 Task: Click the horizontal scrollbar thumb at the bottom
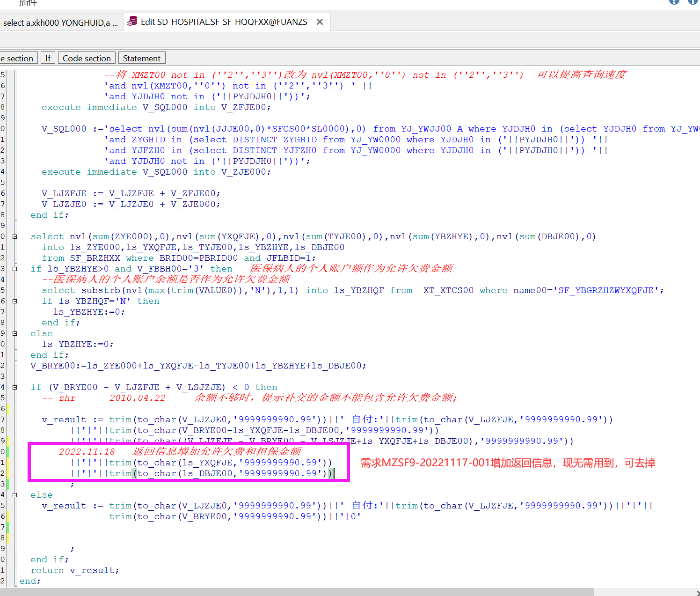[297, 592]
